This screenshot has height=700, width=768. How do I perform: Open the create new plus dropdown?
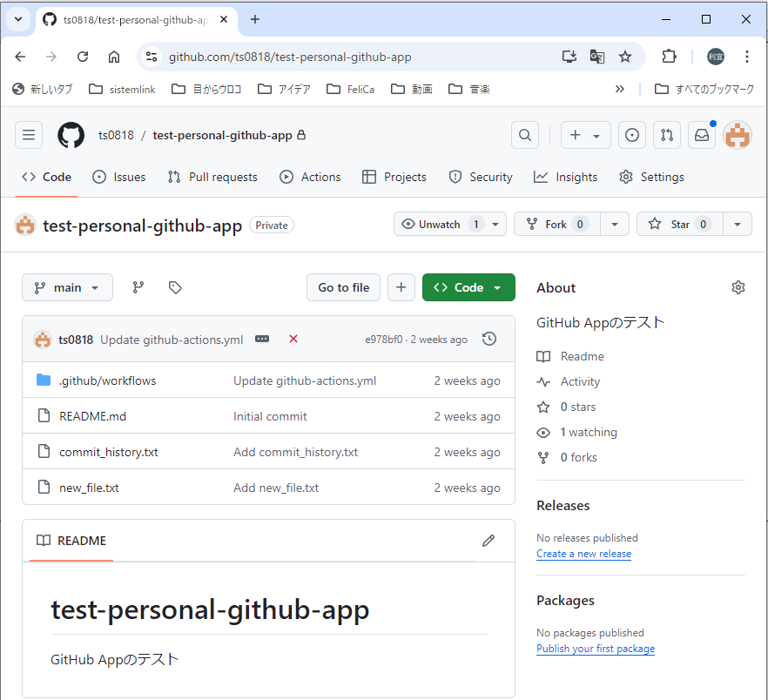(585, 135)
